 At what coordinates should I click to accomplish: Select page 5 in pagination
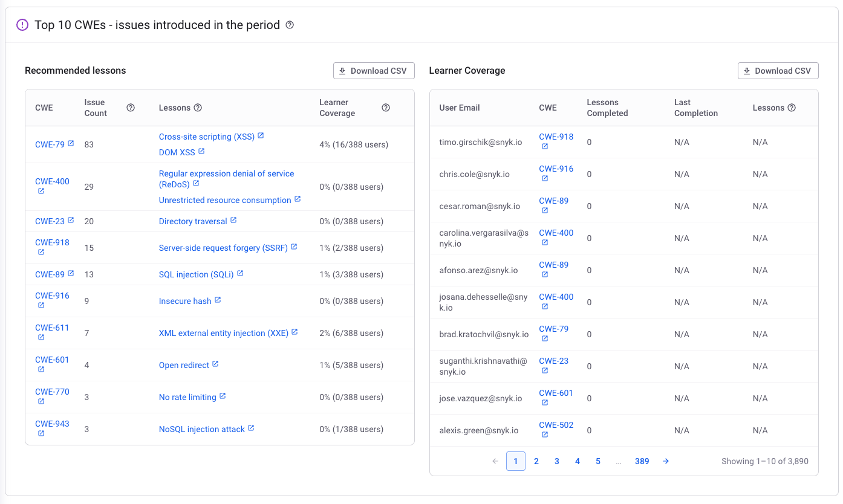[597, 461]
